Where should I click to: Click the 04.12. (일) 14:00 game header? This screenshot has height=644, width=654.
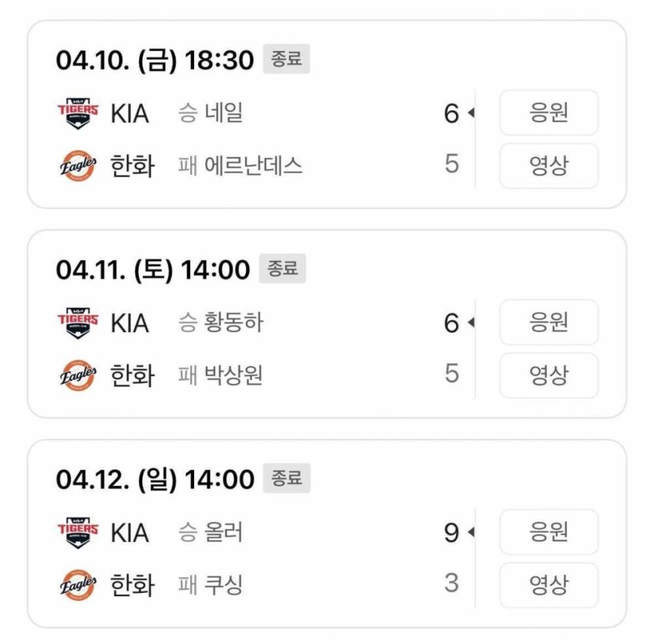pos(155,479)
